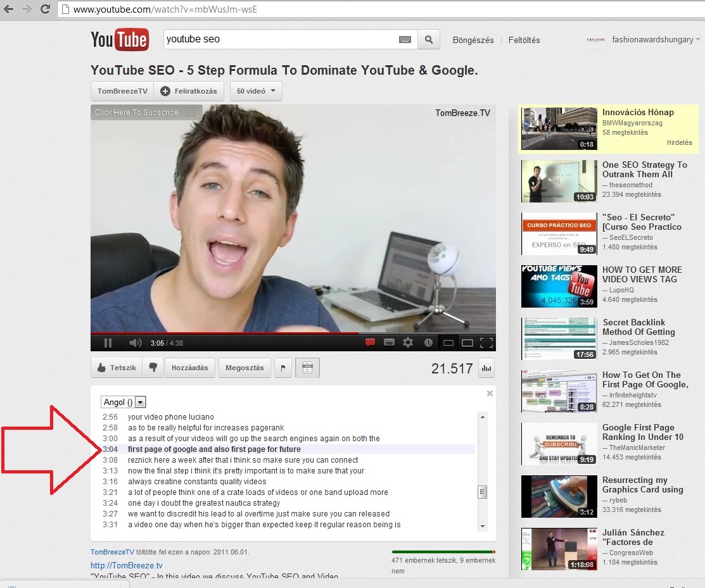Click the search magnifier button
Viewport: 705px width, 588px height.
(429, 40)
